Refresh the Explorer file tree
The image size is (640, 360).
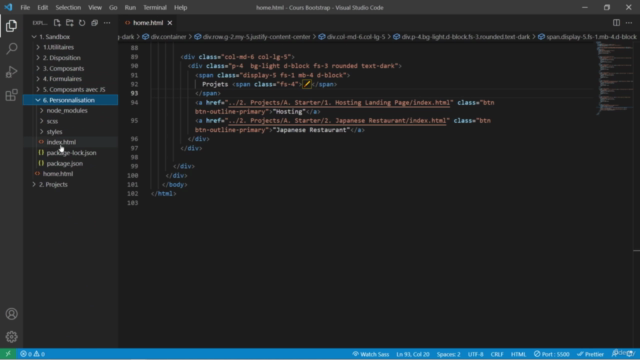tap(82, 23)
